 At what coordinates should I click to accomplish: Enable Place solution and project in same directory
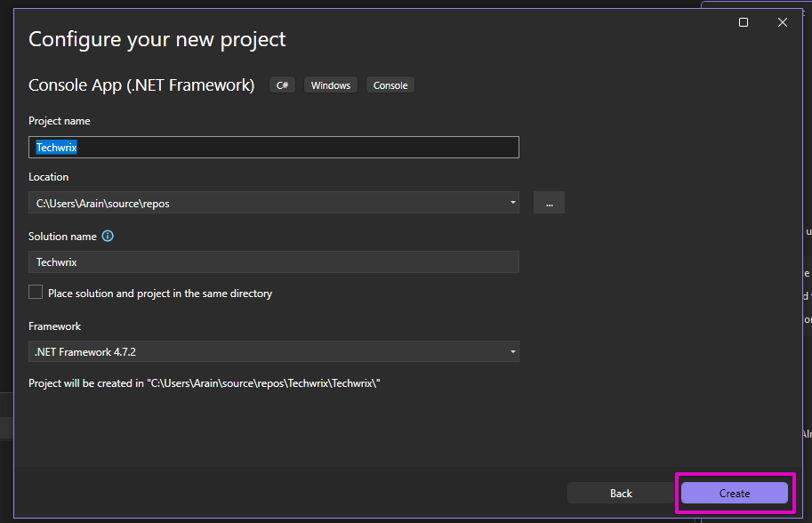tap(36, 292)
